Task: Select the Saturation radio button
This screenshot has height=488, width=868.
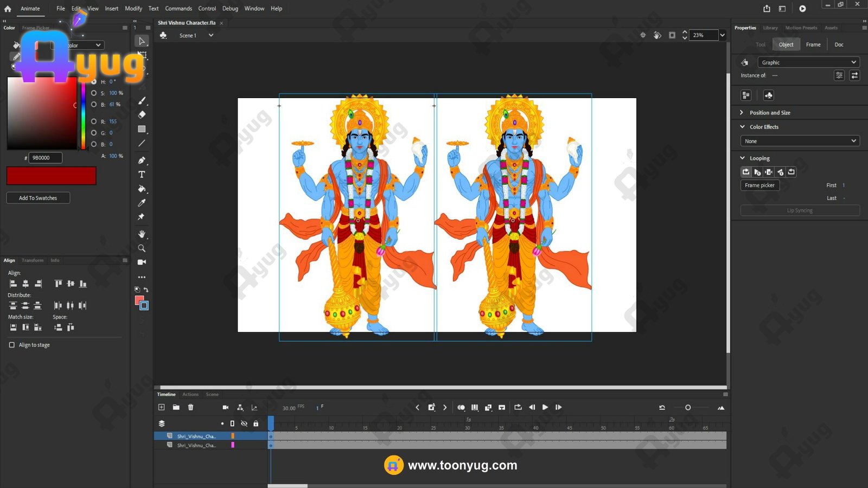Action: [94, 93]
